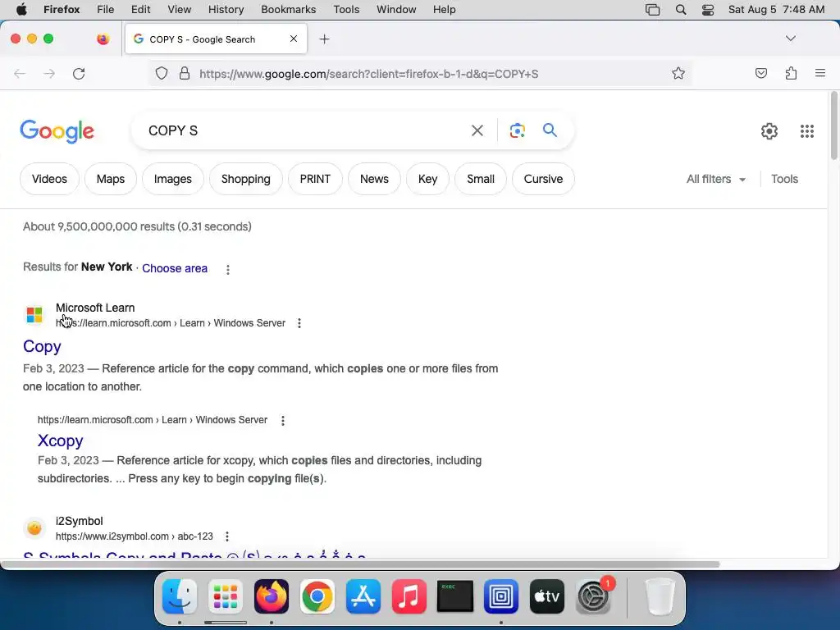The height and width of the screenshot is (630, 840).
Task: Switch to Shopping results
Action: [245, 179]
